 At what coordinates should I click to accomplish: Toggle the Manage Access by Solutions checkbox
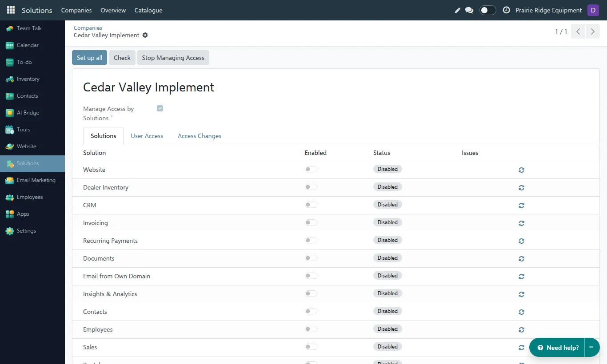160,108
